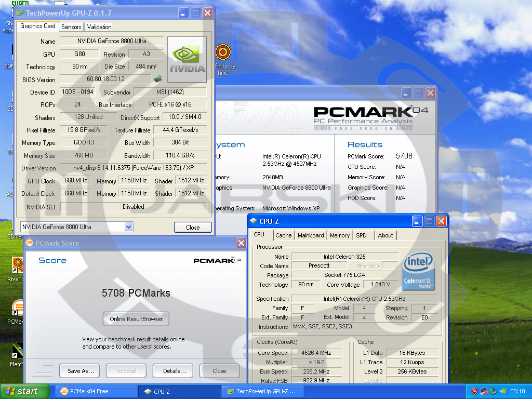Switch to the Graphics Card tab
This screenshot has width=532, height=399.
click(x=37, y=26)
